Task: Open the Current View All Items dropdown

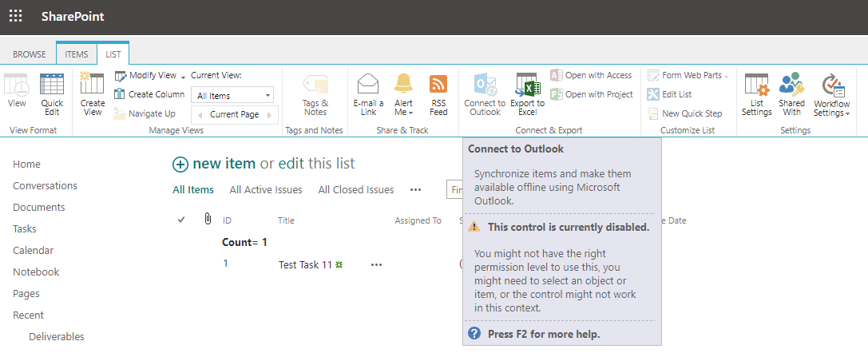Action: pyautogui.click(x=232, y=96)
